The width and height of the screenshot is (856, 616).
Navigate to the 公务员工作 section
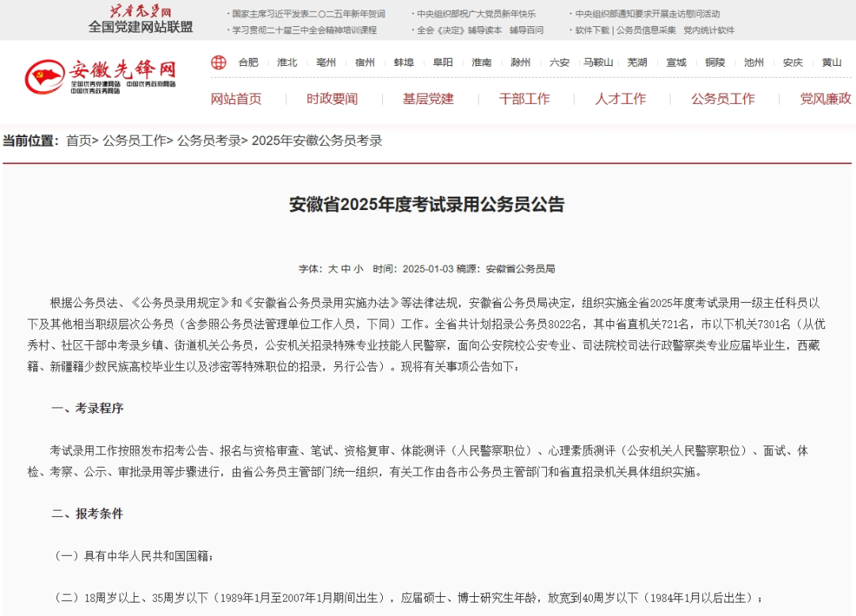pos(723,99)
